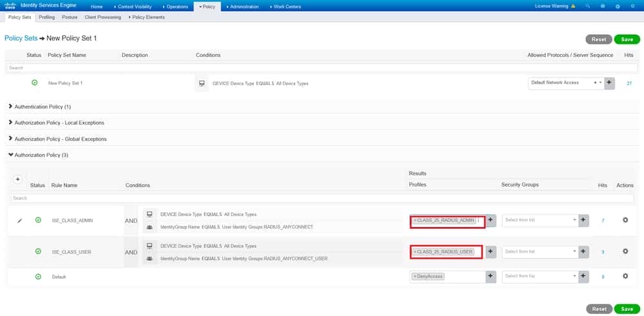Click the policy set Search field
Viewport: 644px width, 316px height.
(322, 68)
